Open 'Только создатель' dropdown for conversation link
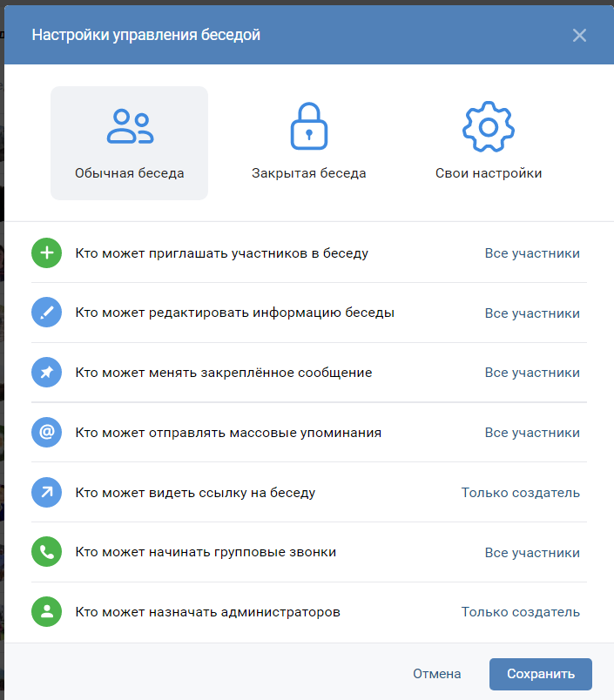 521,493
